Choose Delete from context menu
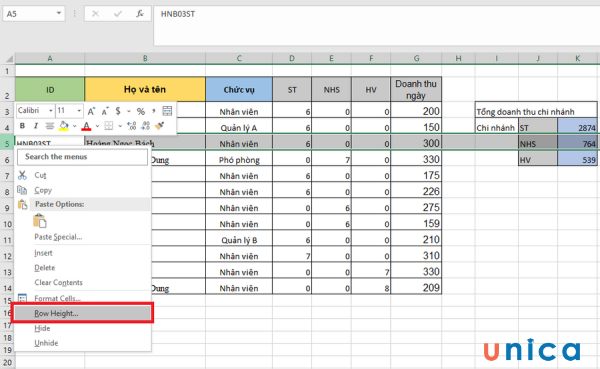The width and height of the screenshot is (600, 369). coord(82,268)
